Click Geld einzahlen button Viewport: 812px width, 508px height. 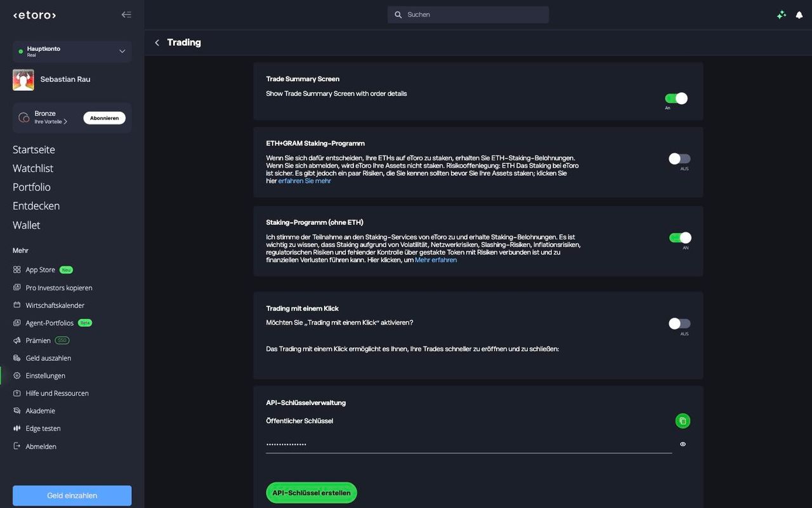72,495
